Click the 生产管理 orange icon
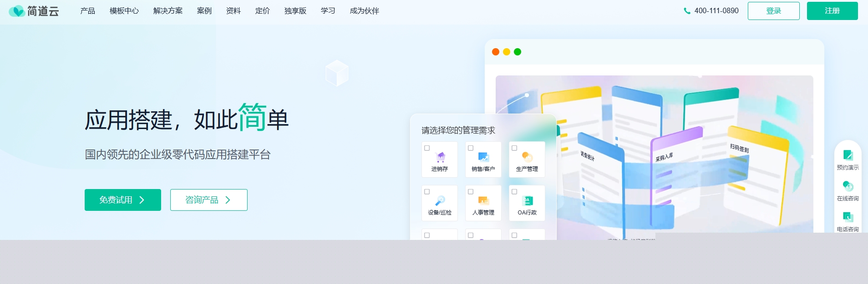 (x=527, y=157)
